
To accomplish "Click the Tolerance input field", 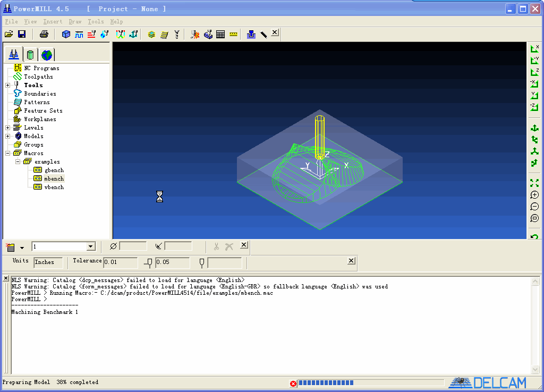I will pyautogui.click(x=121, y=262).
